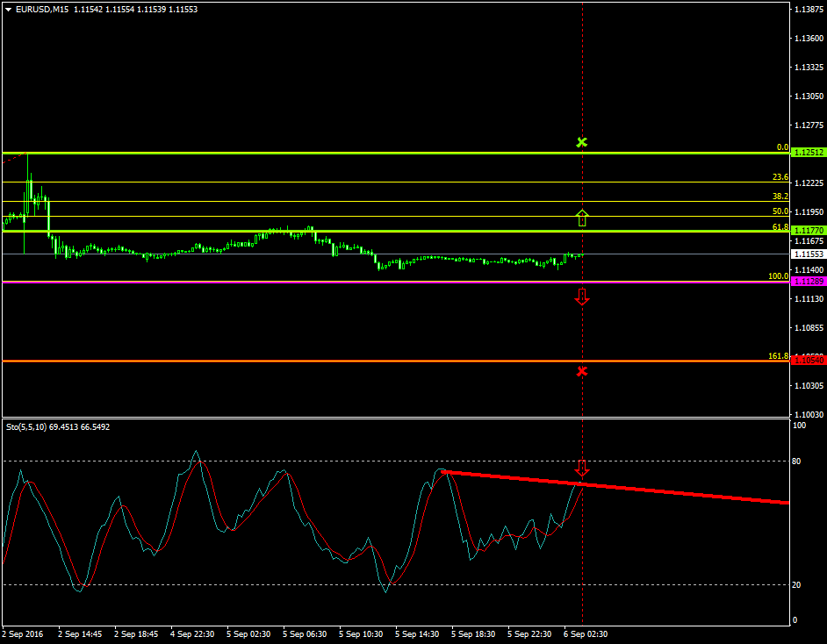Click the Fibonacci 161.8 level label
The height and width of the screenshot is (644, 827).
[778, 356]
